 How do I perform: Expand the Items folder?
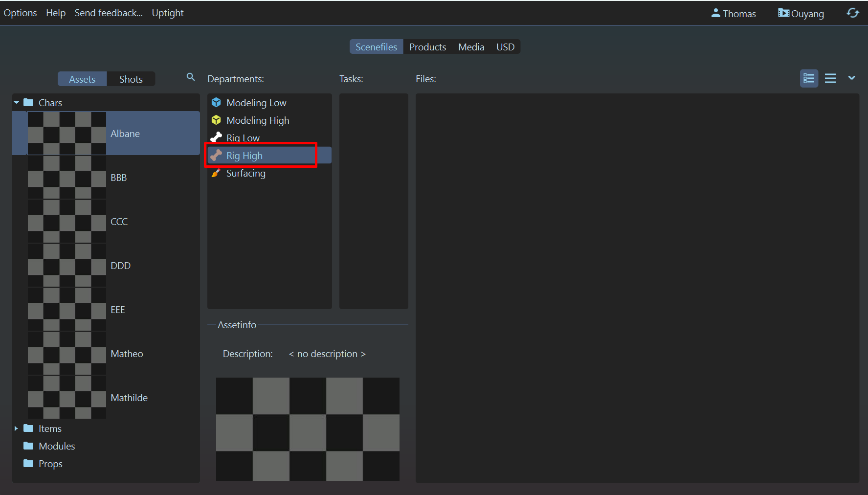pos(16,428)
